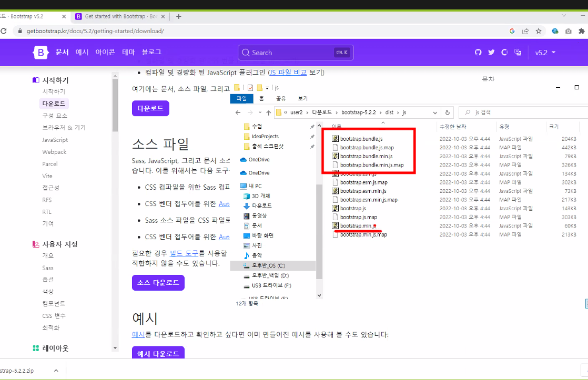Open Webpack in the docs sidebar

[54, 152]
